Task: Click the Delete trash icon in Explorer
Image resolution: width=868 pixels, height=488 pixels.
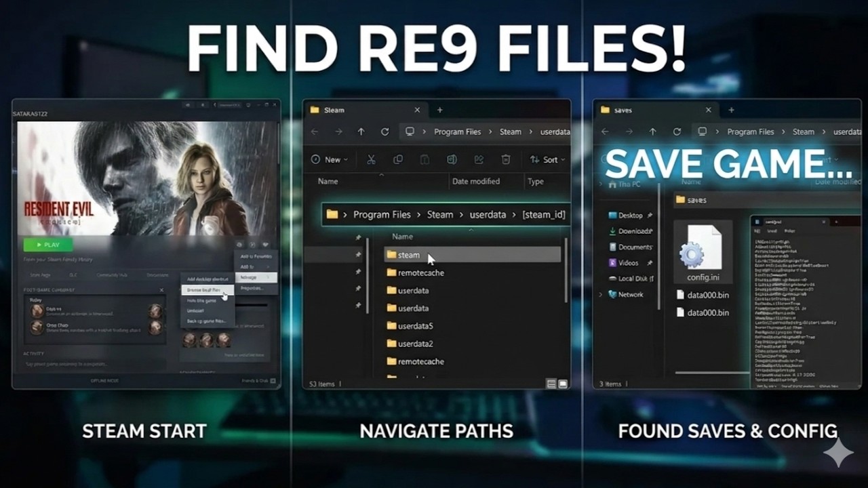Action: pos(506,160)
